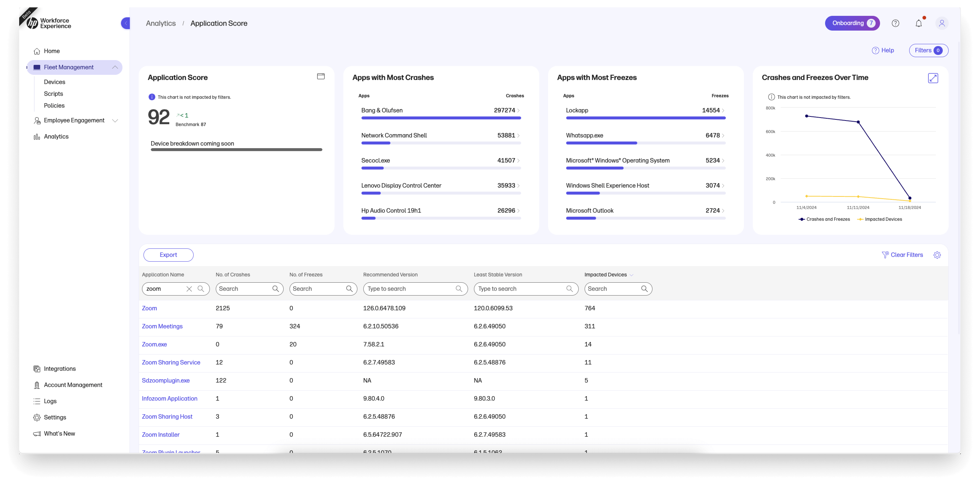Image resolution: width=980 pixels, height=485 pixels.
Task: Open Hp Audio Control 19h1 details arrow
Action: click(518, 211)
